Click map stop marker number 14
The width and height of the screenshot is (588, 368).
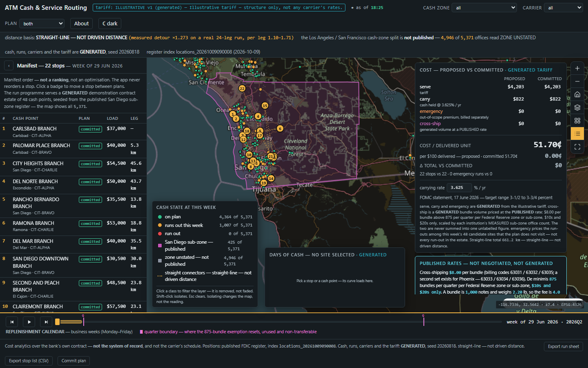(x=271, y=178)
